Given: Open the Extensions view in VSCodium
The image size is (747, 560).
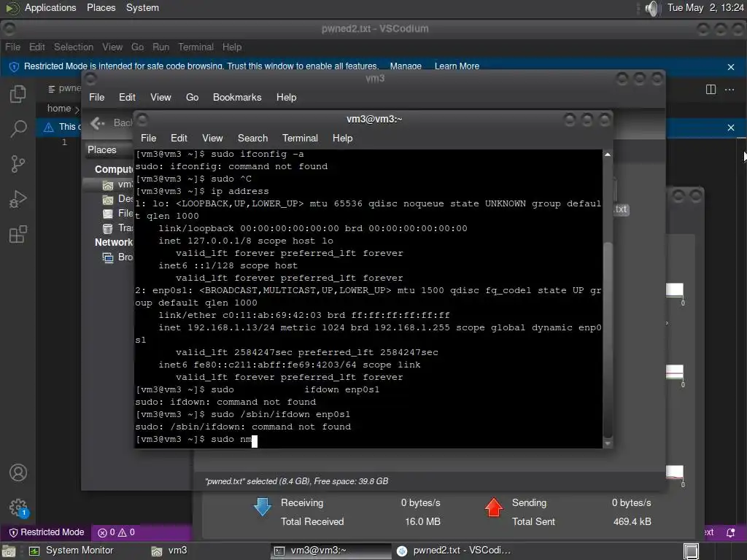Looking at the screenshot, I should (18, 234).
